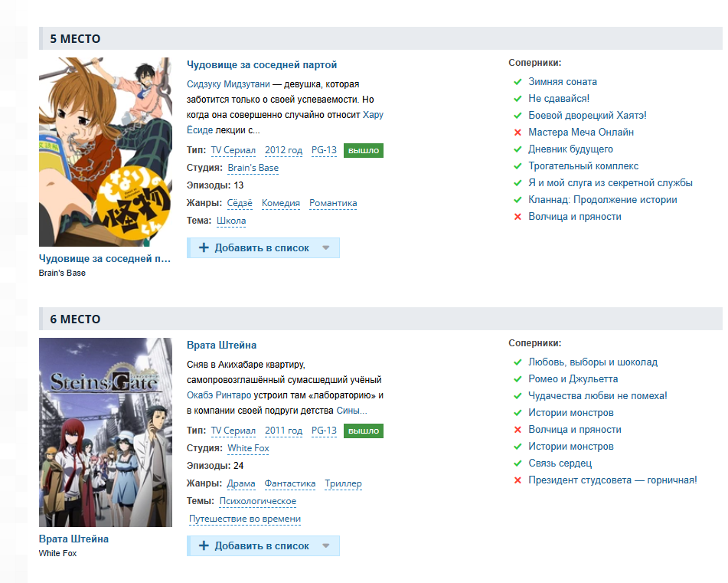Click the green check beside Кланнад: Продолжение истории
The height and width of the screenshot is (583, 728).
click(x=517, y=200)
